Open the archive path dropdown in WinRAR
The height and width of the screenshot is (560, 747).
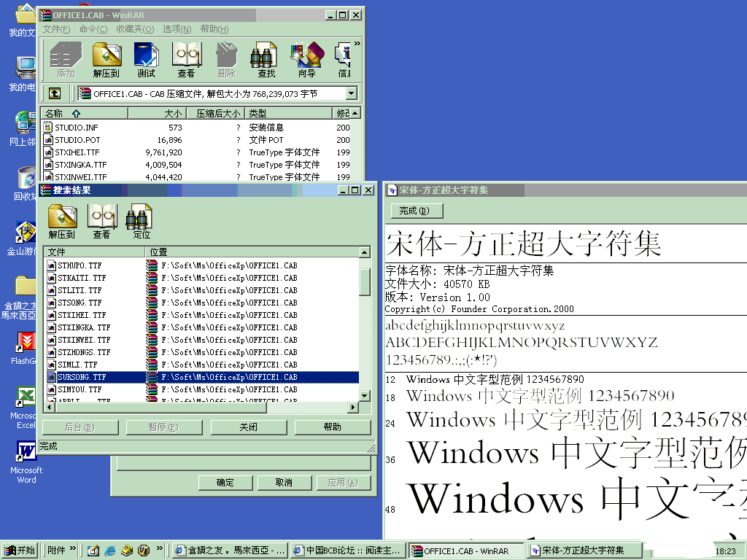(x=352, y=93)
